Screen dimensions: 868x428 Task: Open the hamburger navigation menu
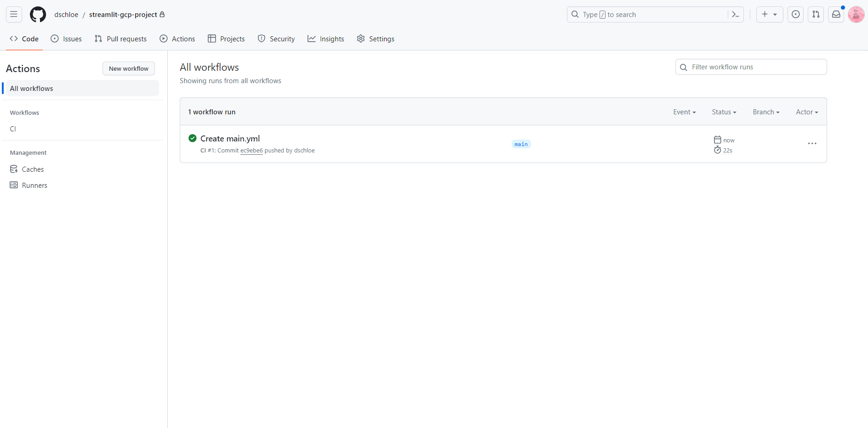pyautogui.click(x=14, y=14)
